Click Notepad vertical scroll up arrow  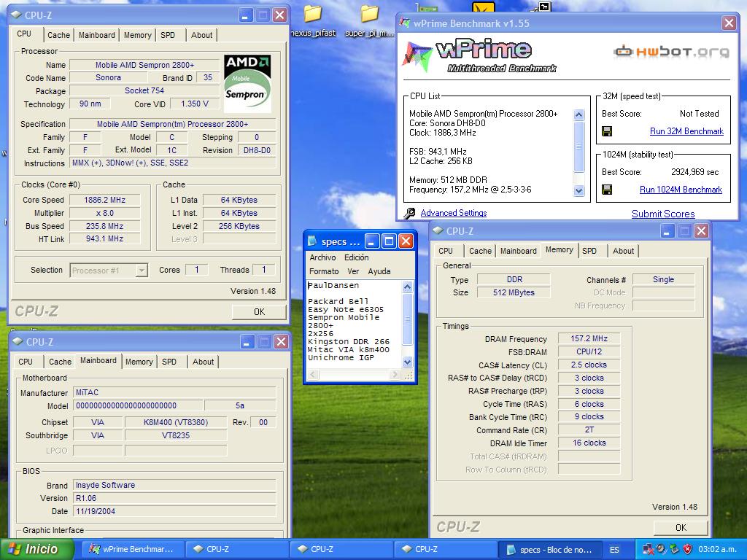point(407,287)
